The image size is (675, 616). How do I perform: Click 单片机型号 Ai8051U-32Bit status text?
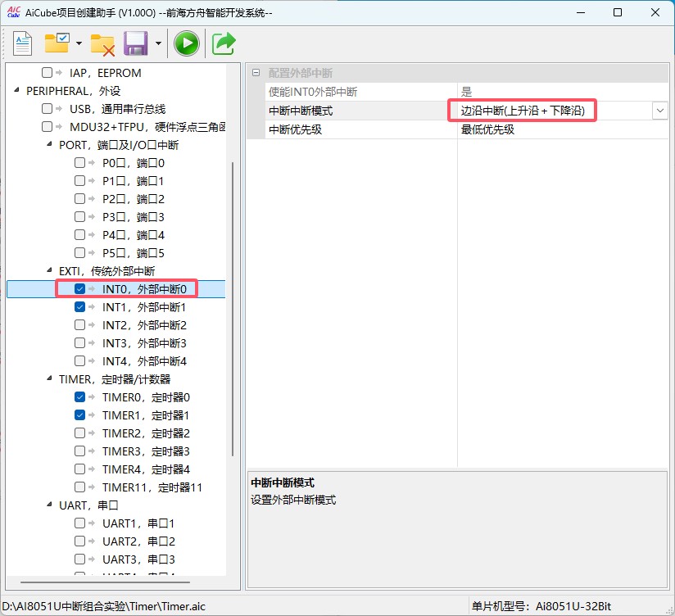coord(541,606)
